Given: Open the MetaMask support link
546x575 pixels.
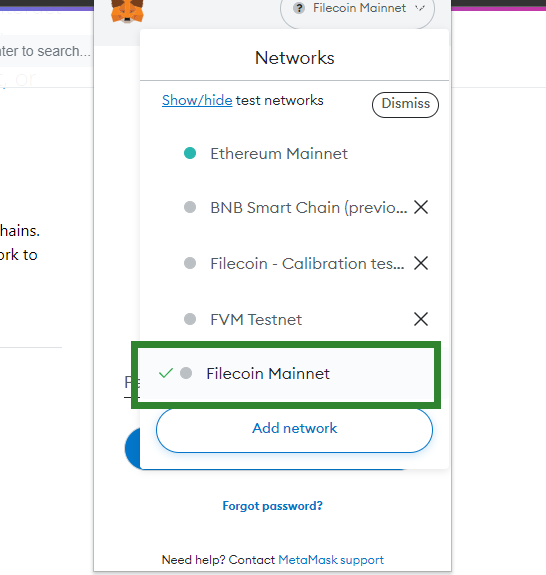Looking at the screenshot, I should (x=331, y=560).
